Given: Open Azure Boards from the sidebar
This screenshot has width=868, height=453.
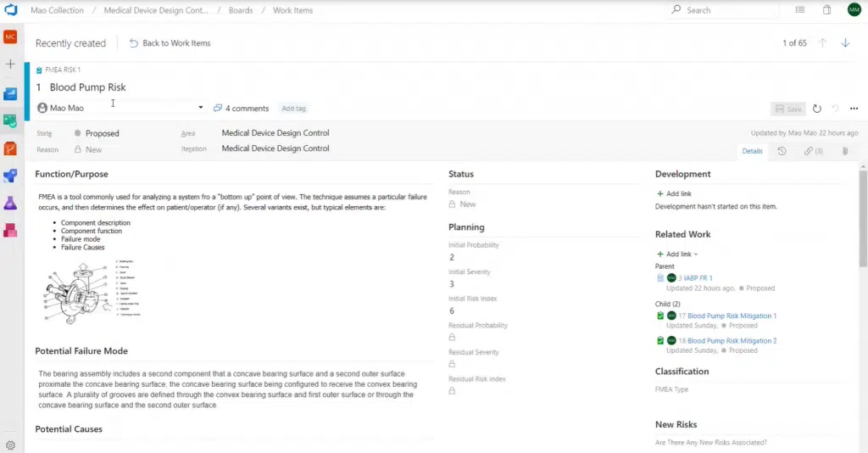Looking at the screenshot, I should 10,121.
